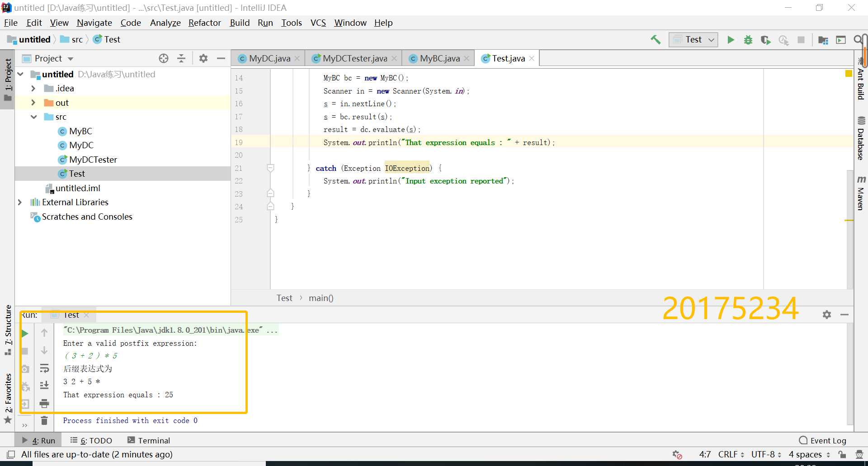Click down the stack trace arrow
This screenshot has width=868, height=466.
coord(44,350)
